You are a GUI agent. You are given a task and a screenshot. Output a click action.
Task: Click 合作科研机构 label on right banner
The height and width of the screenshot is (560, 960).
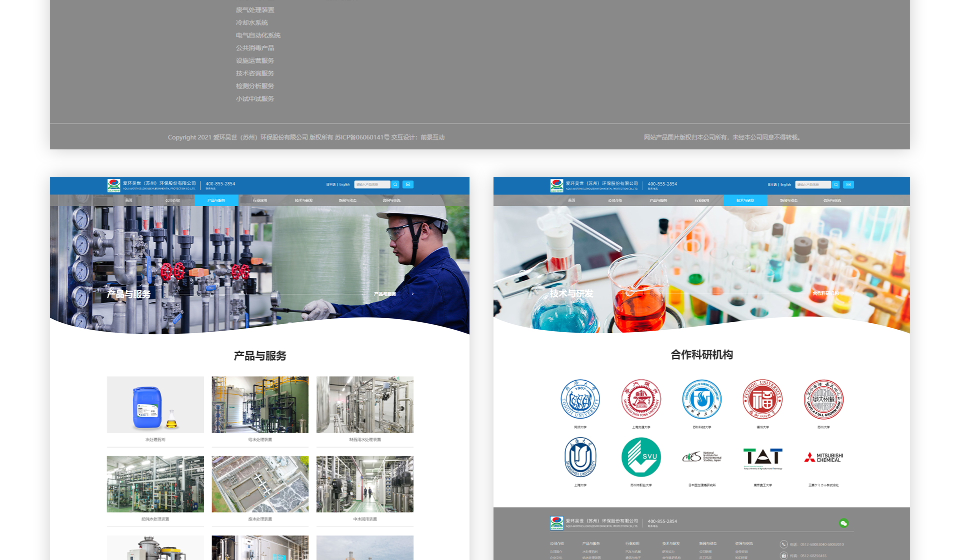tap(825, 293)
